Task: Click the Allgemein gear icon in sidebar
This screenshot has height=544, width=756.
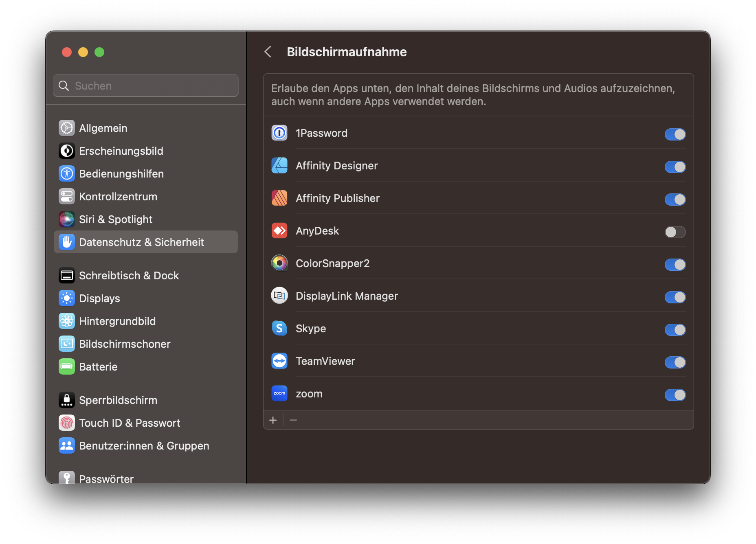Action: (67, 128)
